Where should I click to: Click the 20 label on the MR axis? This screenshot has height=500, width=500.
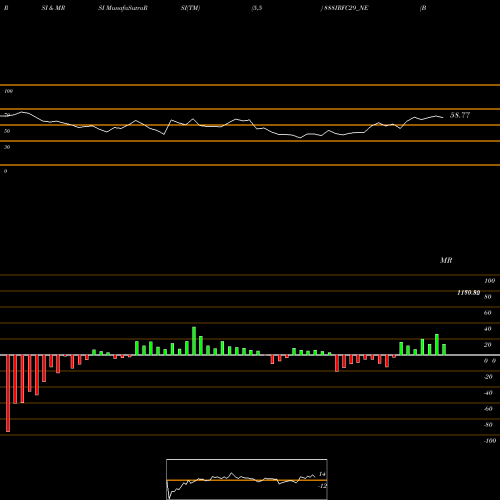pyautogui.click(x=488, y=345)
